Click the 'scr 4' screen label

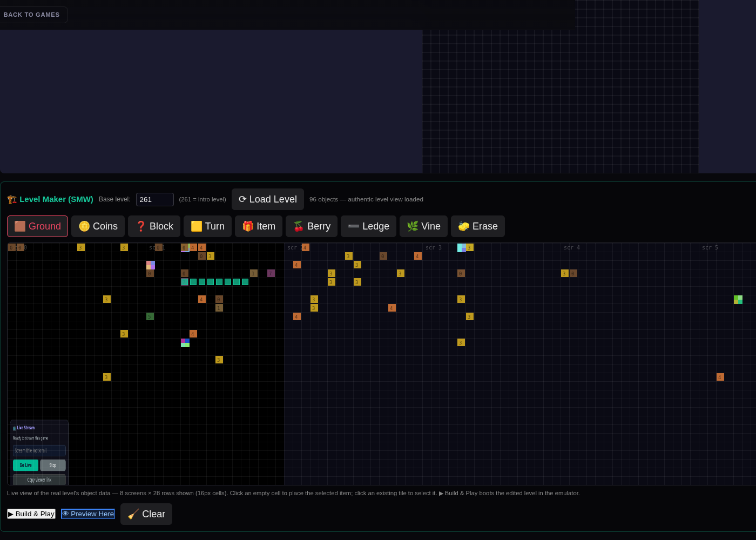pyautogui.click(x=572, y=248)
